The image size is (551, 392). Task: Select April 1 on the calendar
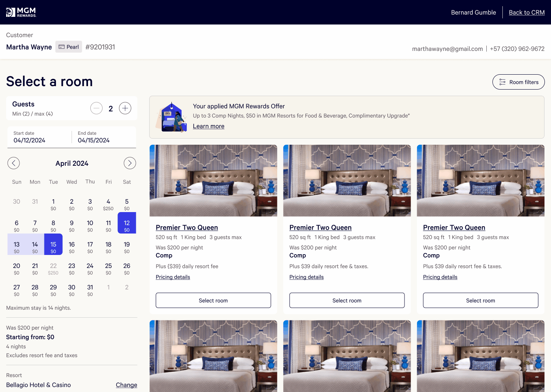[54, 204]
